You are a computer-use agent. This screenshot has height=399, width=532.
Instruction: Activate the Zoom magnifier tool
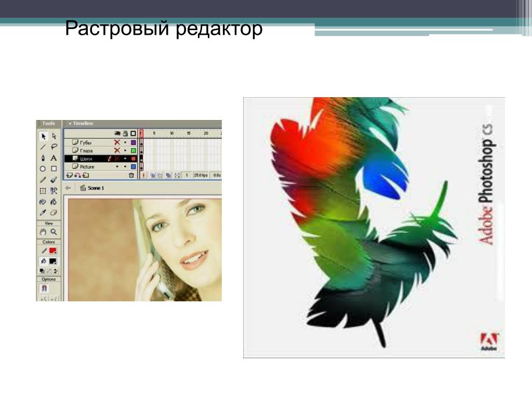(54, 232)
